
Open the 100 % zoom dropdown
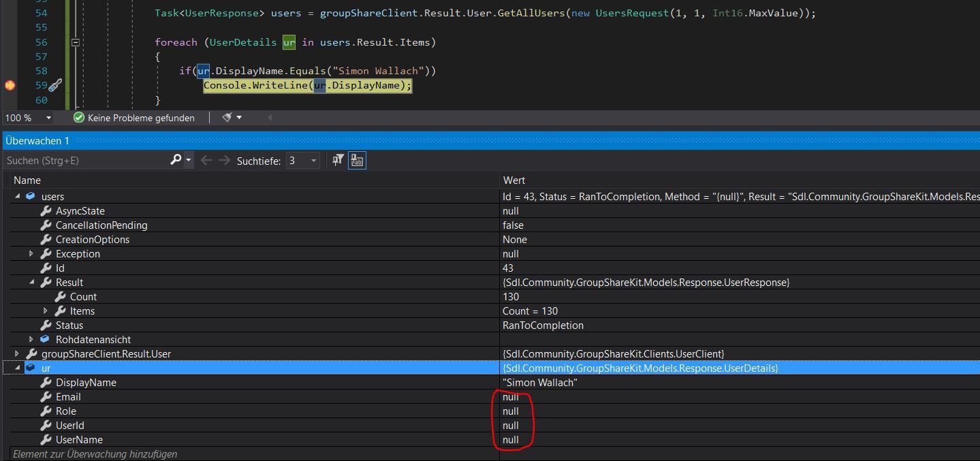48,118
